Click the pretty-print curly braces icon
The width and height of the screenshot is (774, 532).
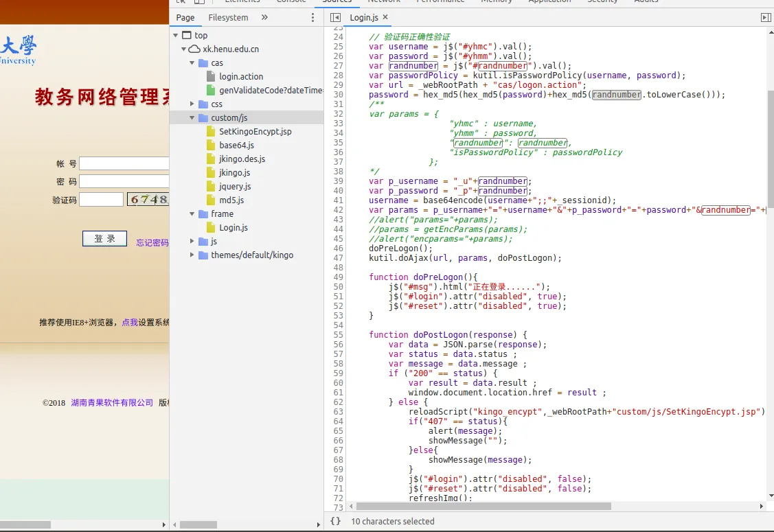[335, 521]
